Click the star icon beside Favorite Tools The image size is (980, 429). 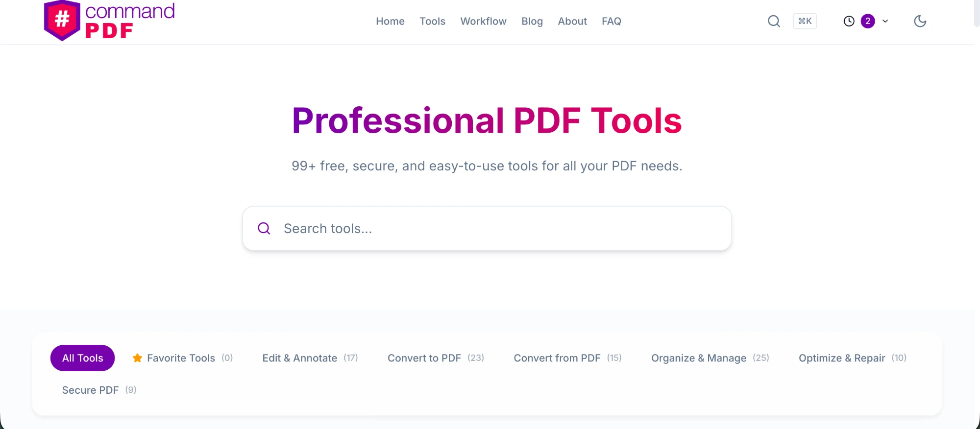coord(138,358)
